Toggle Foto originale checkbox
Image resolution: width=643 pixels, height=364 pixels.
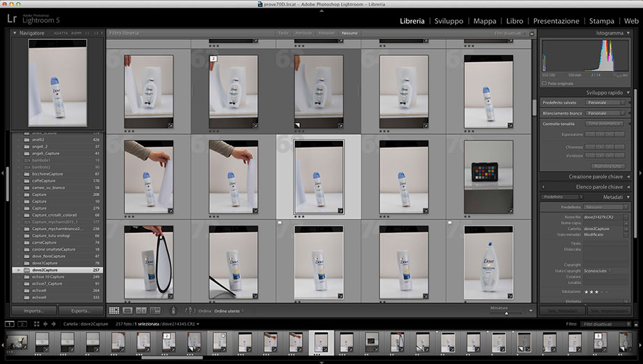coord(544,84)
